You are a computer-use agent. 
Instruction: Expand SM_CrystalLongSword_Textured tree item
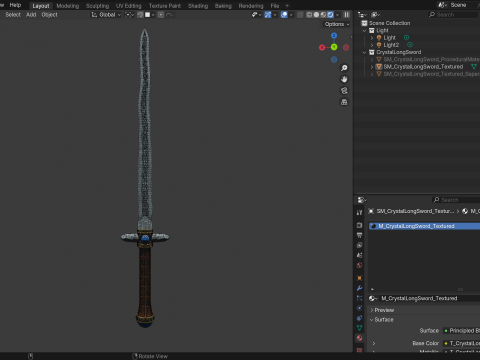click(372, 67)
